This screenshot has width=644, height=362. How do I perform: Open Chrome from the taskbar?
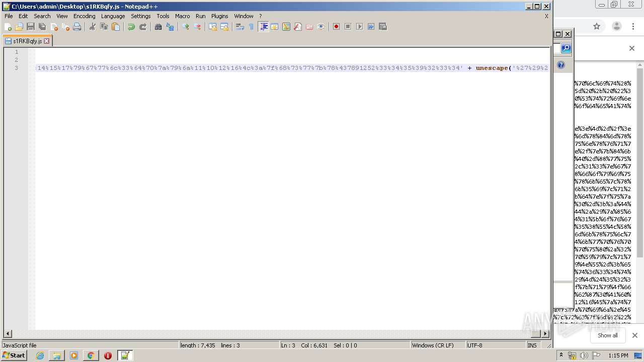point(91,355)
